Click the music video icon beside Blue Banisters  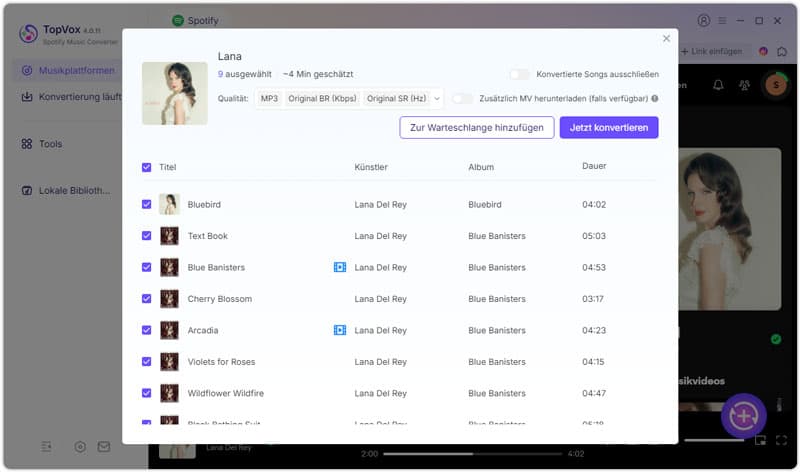[x=340, y=267]
